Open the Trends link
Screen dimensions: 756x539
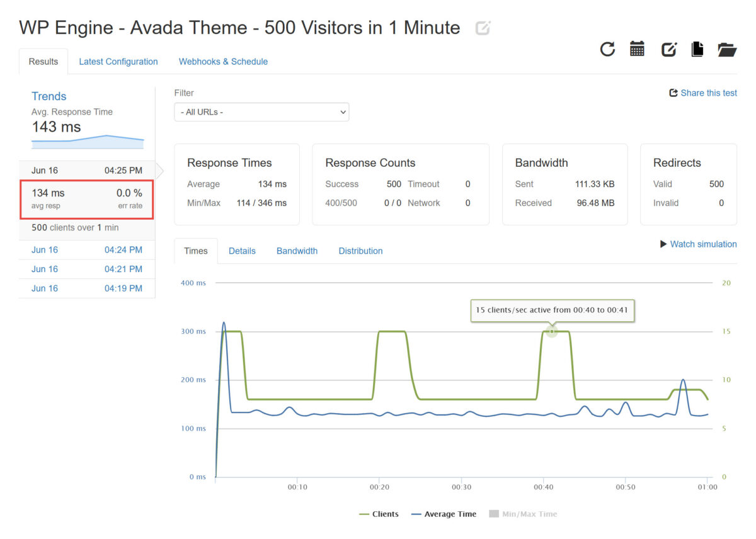(49, 96)
